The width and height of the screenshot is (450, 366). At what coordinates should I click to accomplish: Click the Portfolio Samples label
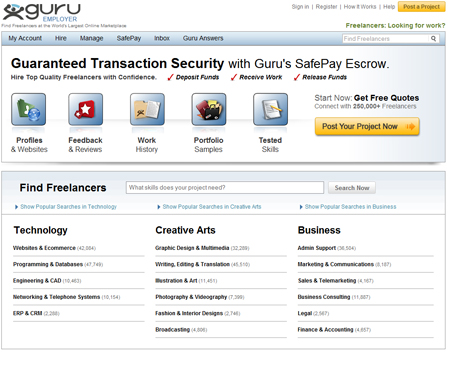click(209, 145)
